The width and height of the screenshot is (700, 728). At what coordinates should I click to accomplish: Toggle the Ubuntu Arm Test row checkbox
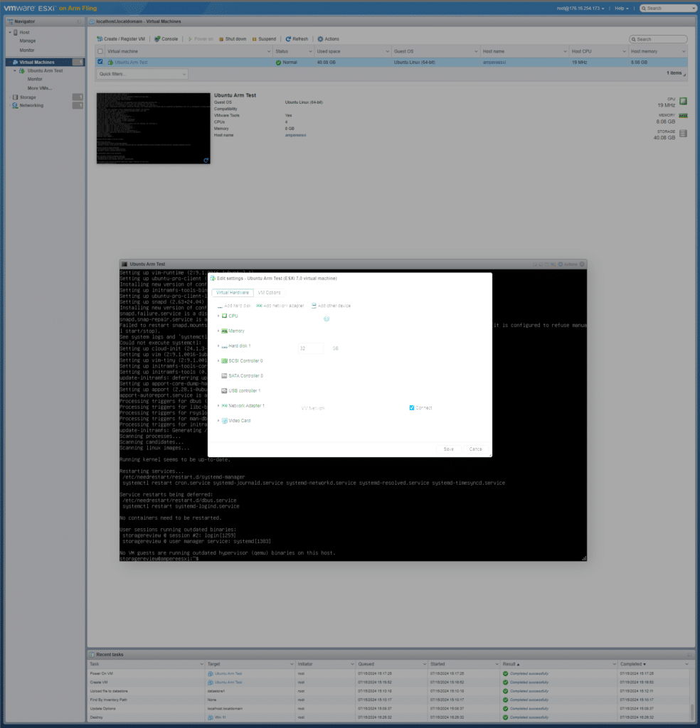pyautogui.click(x=100, y=62)
